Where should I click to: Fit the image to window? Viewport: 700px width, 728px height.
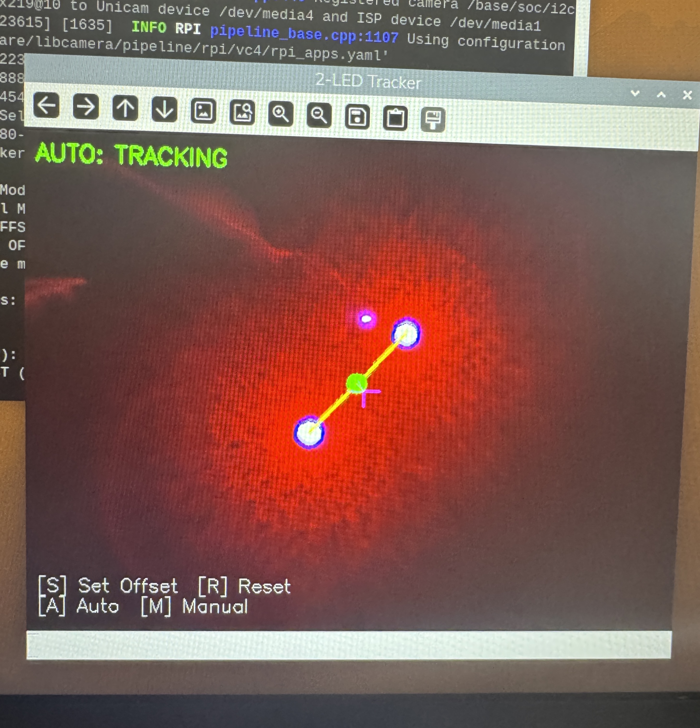click(x=242, y=112)
